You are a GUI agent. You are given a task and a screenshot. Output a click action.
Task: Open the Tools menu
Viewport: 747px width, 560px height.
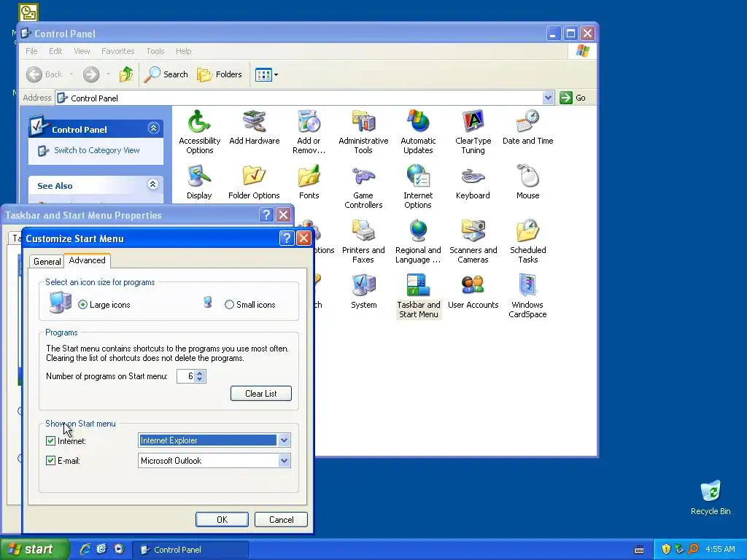click(155, 51)
